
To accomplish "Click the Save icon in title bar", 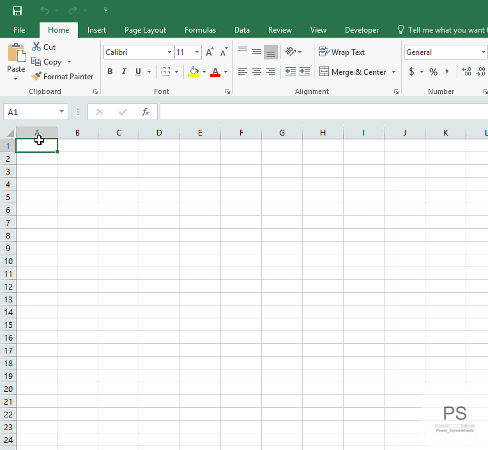I will (x=17, y=10).
